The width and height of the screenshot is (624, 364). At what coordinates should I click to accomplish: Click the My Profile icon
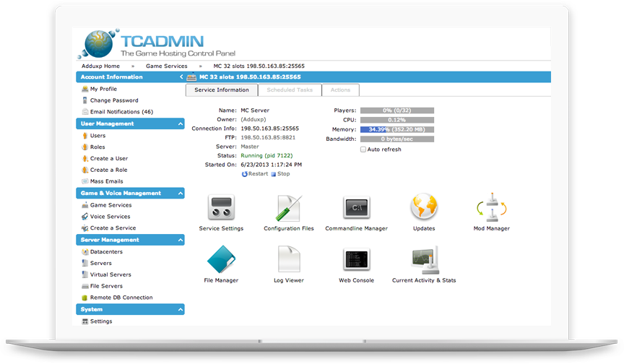pos(84,89)
